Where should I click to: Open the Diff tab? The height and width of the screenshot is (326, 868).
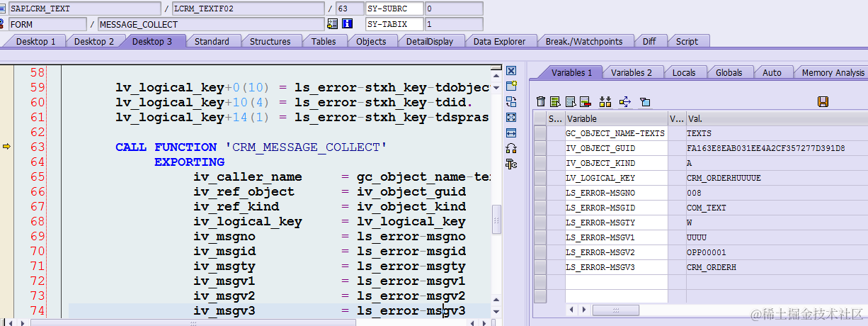(x=649, y=41)
